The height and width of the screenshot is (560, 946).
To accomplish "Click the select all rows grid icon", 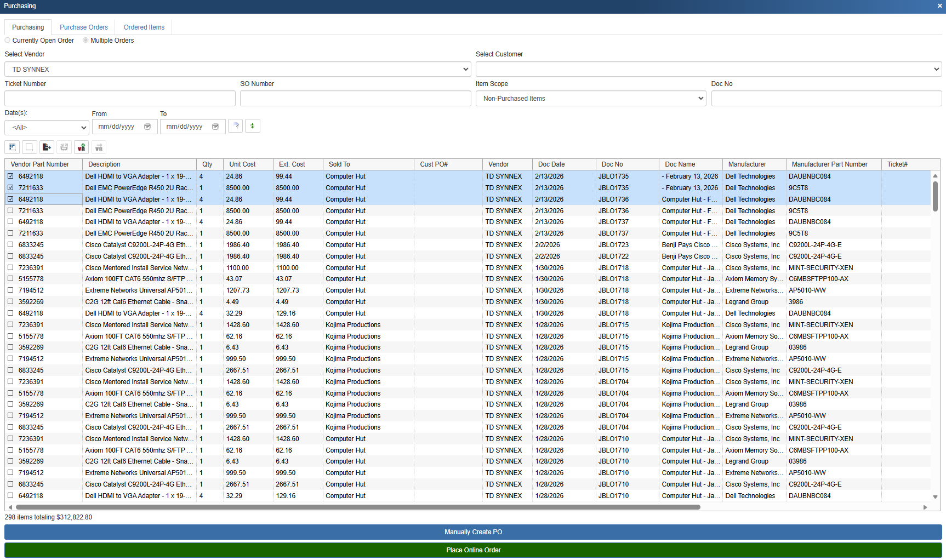I will coord(12,147).
